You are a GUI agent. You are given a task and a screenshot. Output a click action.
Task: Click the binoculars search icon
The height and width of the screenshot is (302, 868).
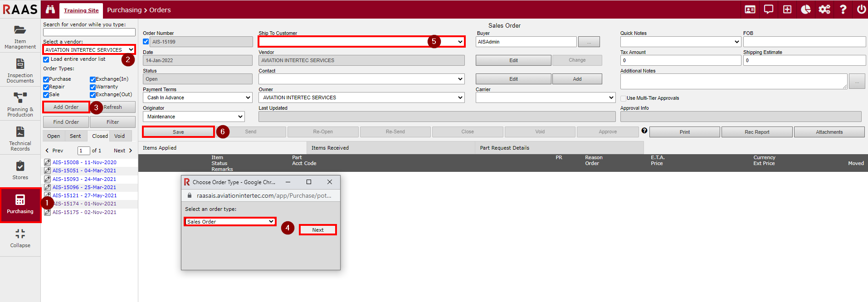point(50,10)
